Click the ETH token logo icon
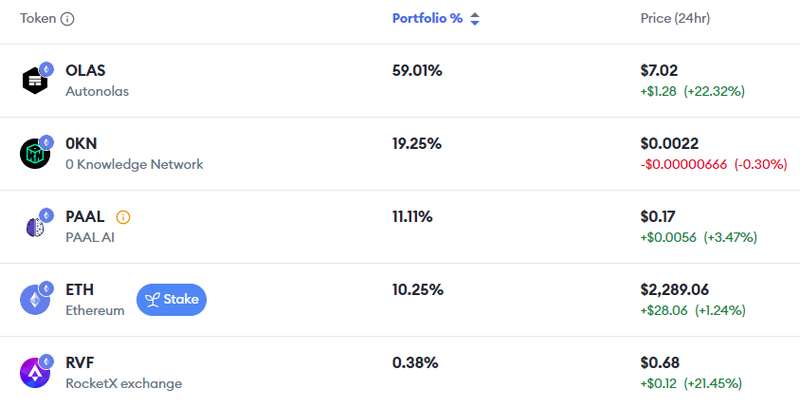This screenshot has height=407, width=800. 35,299
